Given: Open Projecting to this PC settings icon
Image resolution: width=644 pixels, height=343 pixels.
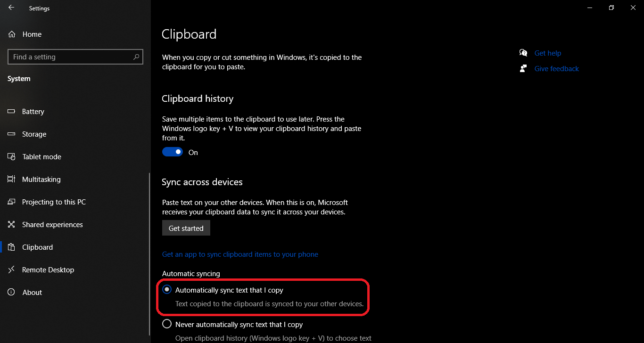Looking at the screenshot, I should (11, 202).
